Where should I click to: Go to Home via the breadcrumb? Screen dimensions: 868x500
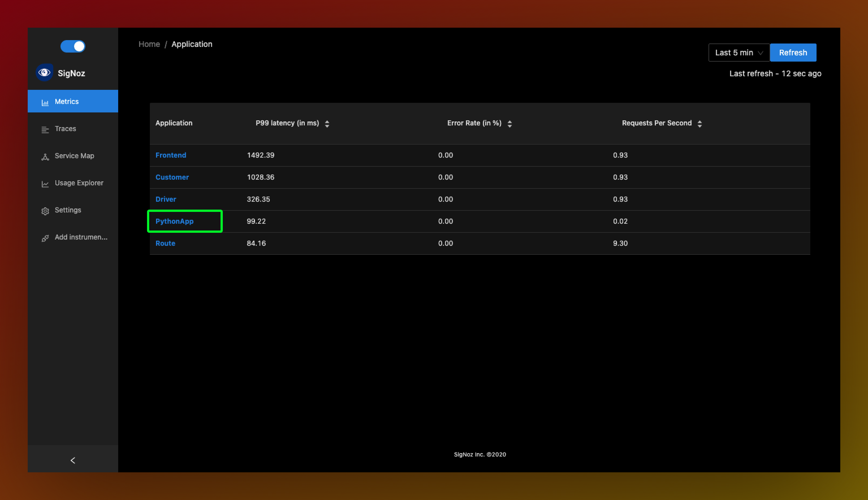(x=149, y=44)
